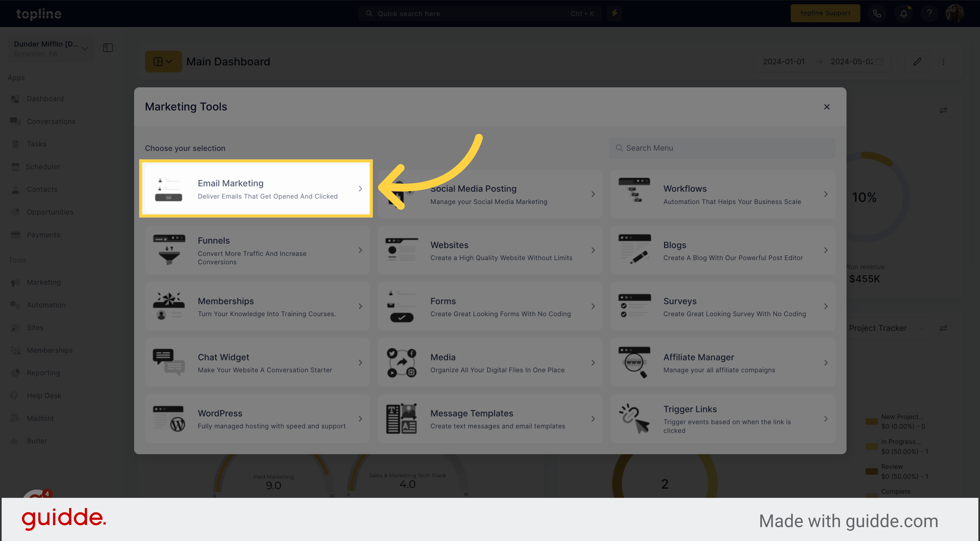Open the user profile avatar
This screenshot has width=980, height=541.
pyautogui.click(x=955, y=13)
